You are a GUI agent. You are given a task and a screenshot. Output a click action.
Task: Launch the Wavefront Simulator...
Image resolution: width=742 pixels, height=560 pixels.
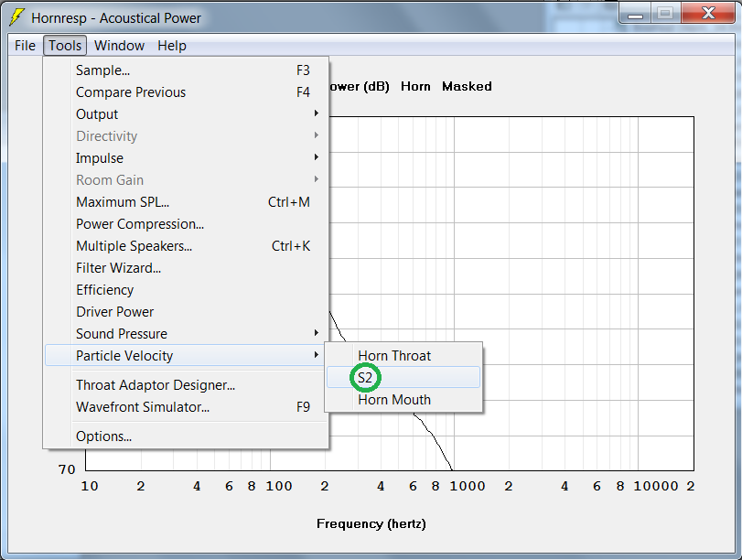tap(186, 407)
